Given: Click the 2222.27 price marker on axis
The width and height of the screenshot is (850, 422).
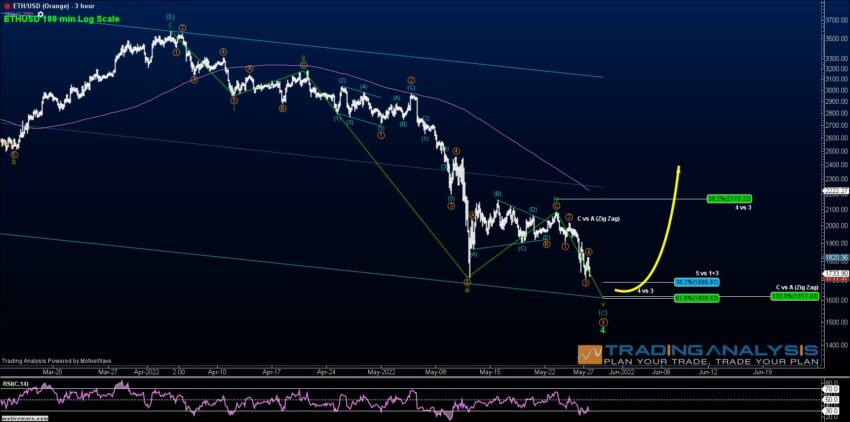Looking at the screenshot, I should pos(836,191).
